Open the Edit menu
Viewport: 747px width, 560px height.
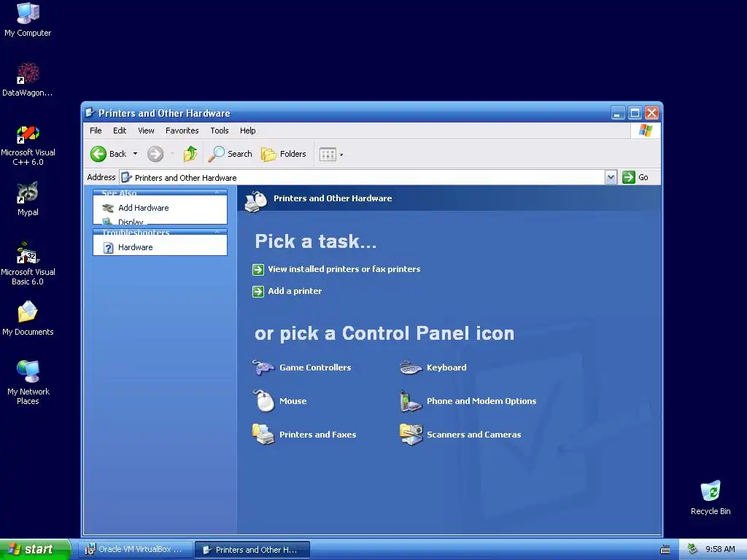click(x=120, y=131)
